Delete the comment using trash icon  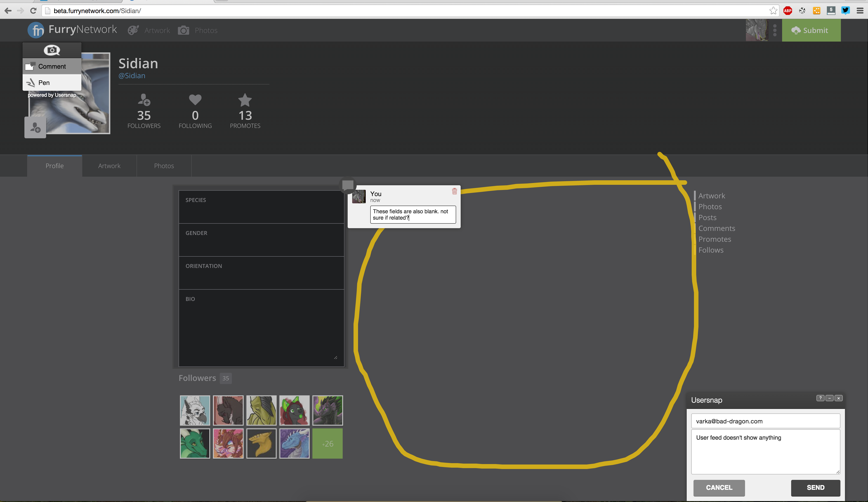tap(454, 191)
